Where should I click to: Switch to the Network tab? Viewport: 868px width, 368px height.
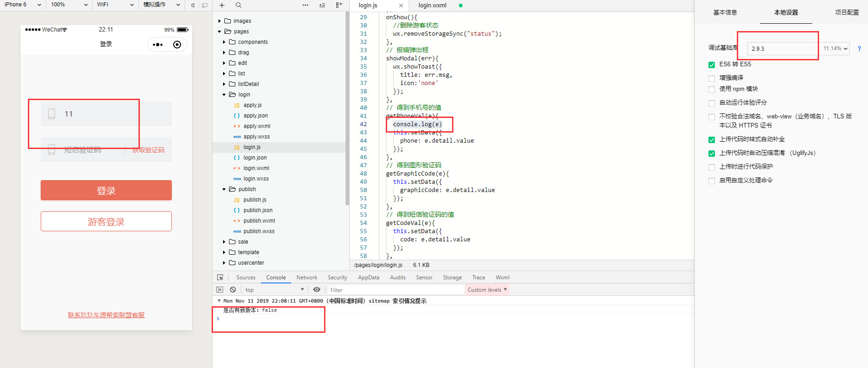point(307,277)
